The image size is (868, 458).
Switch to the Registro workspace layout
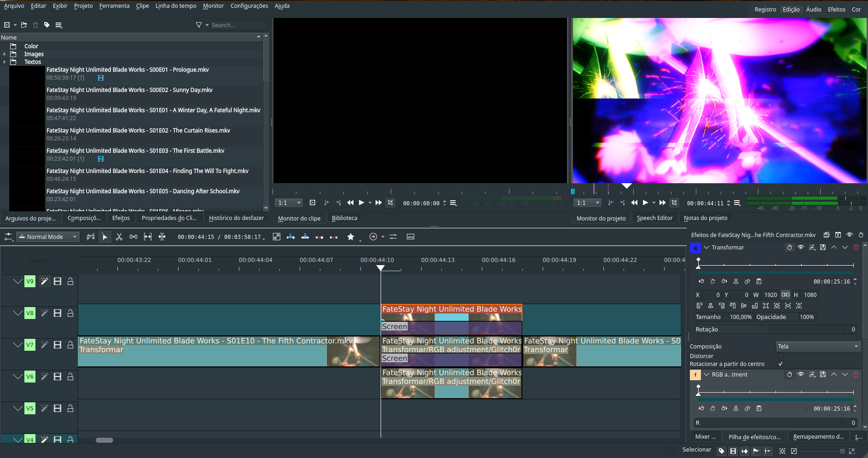pyautogui.click(x=765, y=9)
